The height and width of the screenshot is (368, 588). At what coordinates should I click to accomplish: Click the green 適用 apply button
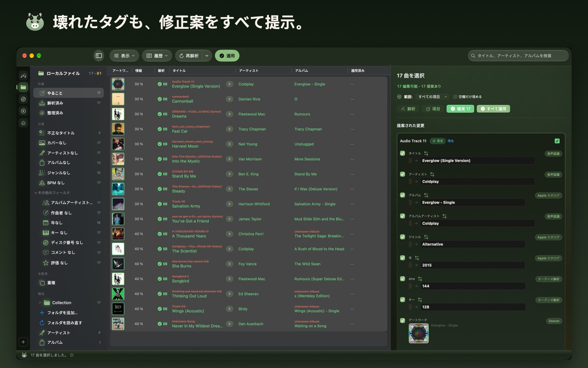pyautogui.click(x=227, y=56)
